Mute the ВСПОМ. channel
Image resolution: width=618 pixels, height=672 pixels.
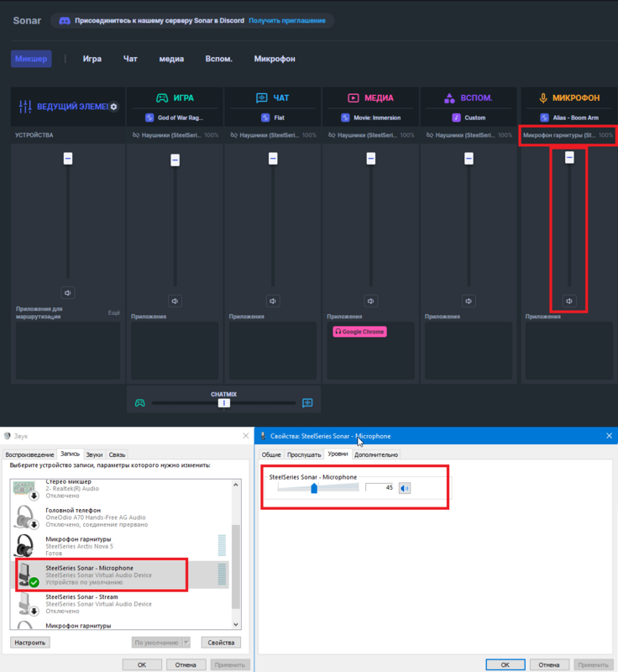pos(469,301)
